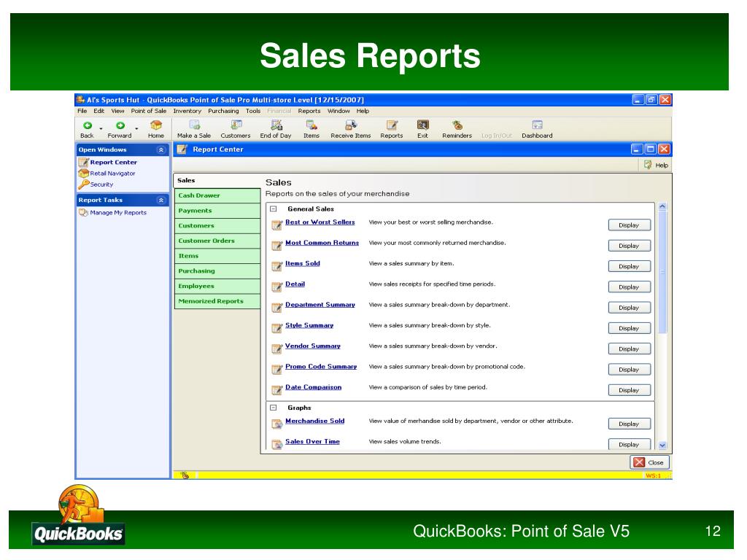
Task: Select Retail Navigator in Open Windows
Action: click(x=112, y=174)
